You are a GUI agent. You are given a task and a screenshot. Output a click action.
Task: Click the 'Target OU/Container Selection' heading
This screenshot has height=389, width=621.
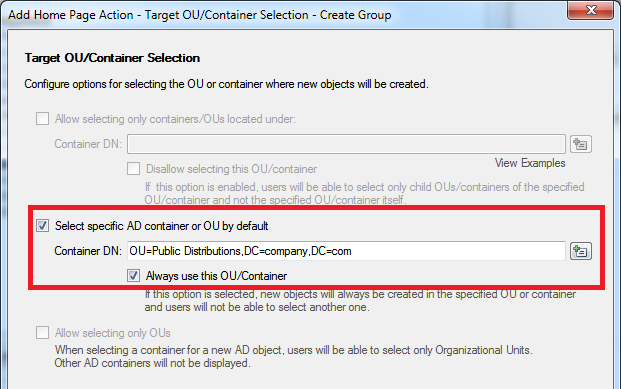112,58
